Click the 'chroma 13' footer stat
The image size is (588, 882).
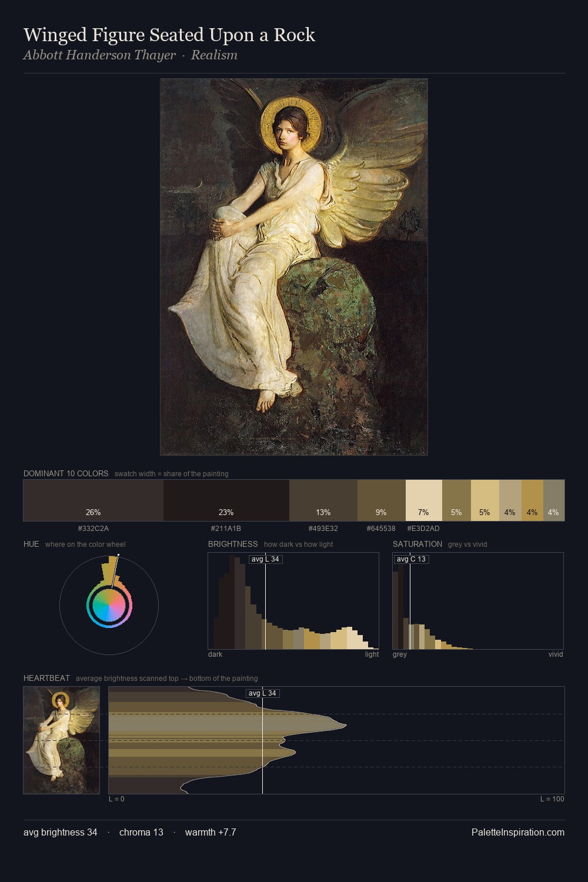141,832
